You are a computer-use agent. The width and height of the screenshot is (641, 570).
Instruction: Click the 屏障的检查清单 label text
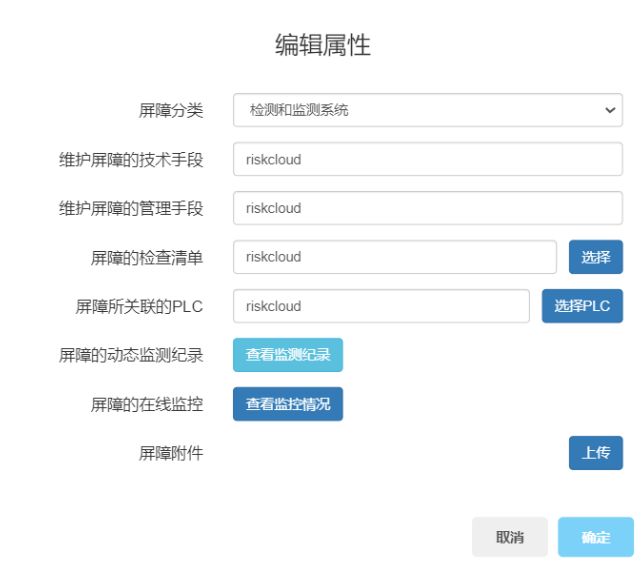point(147,257)
